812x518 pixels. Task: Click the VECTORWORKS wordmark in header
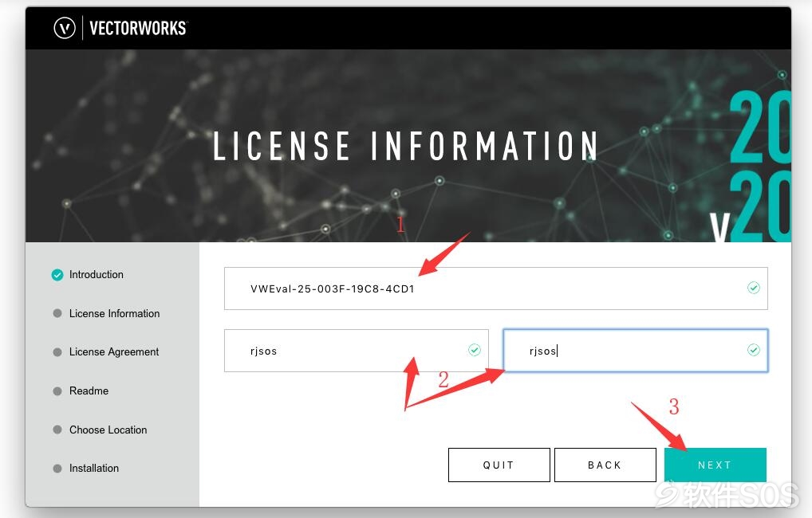click(138, 28)
